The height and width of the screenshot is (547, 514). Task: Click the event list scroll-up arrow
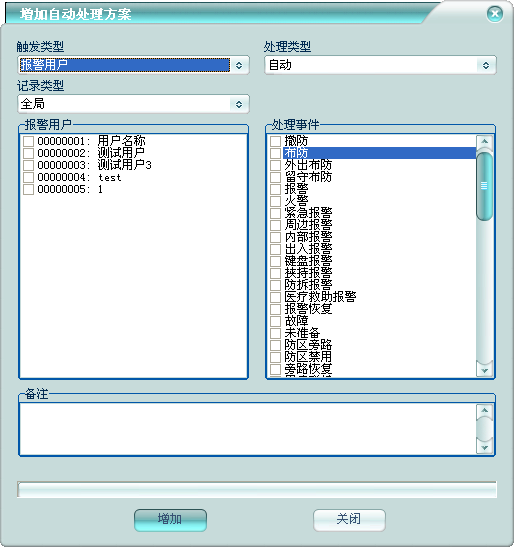(x=484, y=142)
